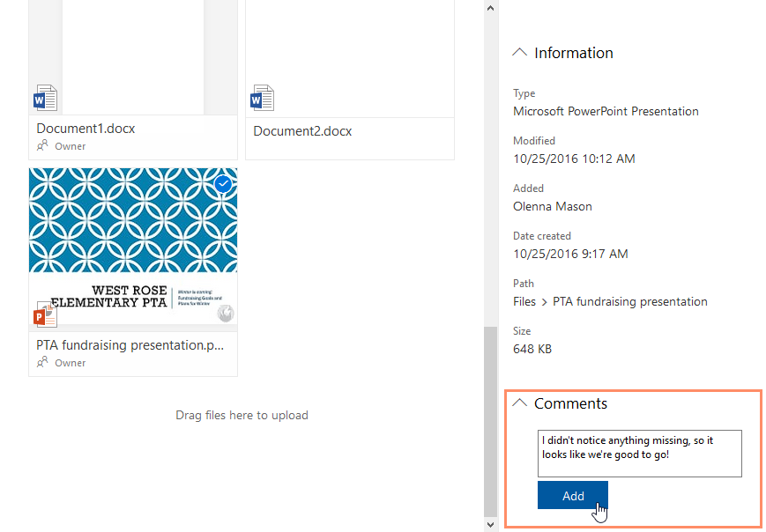This screenshot has width=766, height=532.
Task: Click the globe icon on the PTA presentation thumbnail
Action: pyautogui.click(x=226, y=313)
